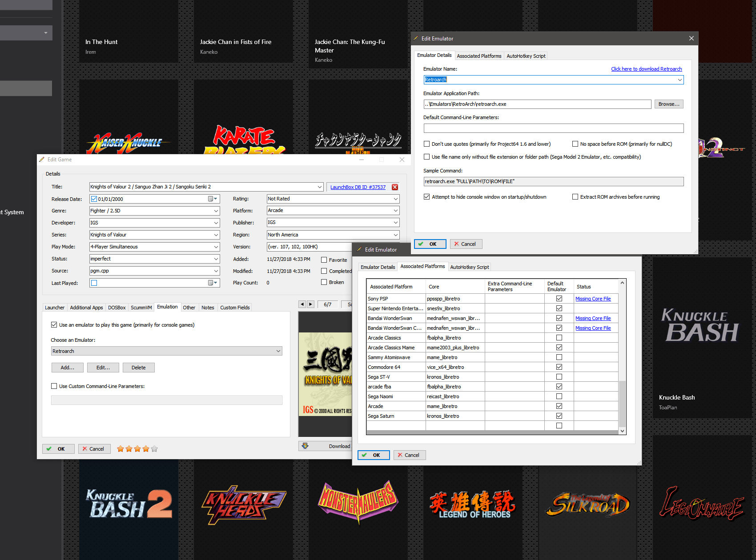The image size is (756, 560).
Task: Click the Emulator Application Path field
Action: (x=538, y=104)
